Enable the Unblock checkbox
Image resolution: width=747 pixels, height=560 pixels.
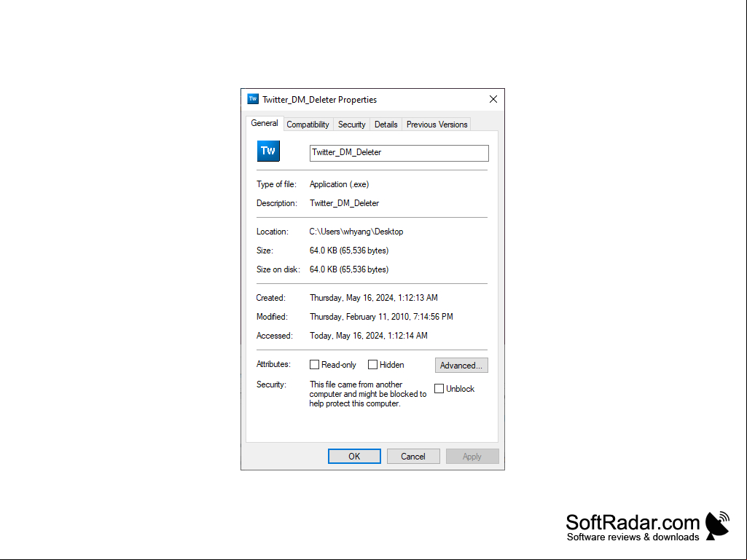[x=439, y=389]
